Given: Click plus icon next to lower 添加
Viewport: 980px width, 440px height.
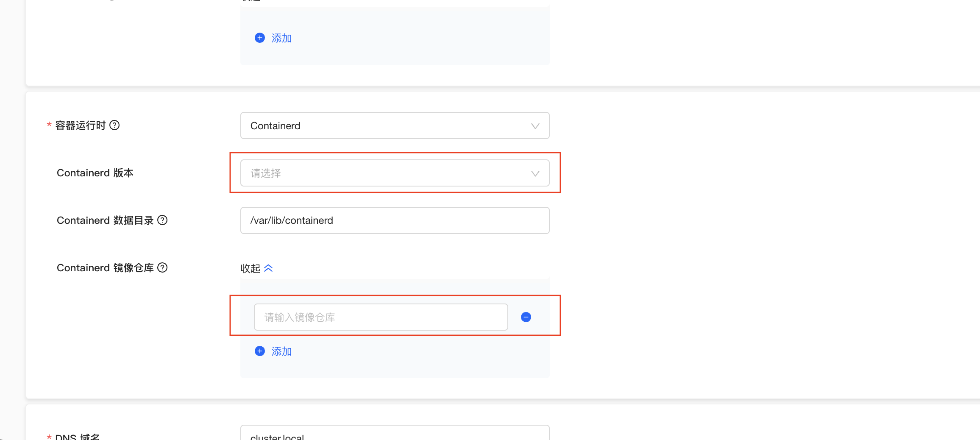Looking at the screenshot, I should coord(259,351).
